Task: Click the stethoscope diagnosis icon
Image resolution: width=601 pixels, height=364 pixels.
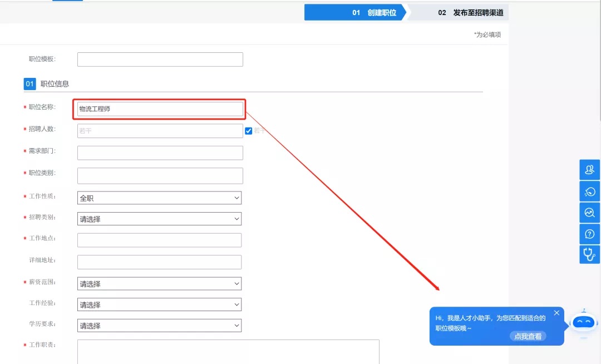Action: tap(589, 254)
